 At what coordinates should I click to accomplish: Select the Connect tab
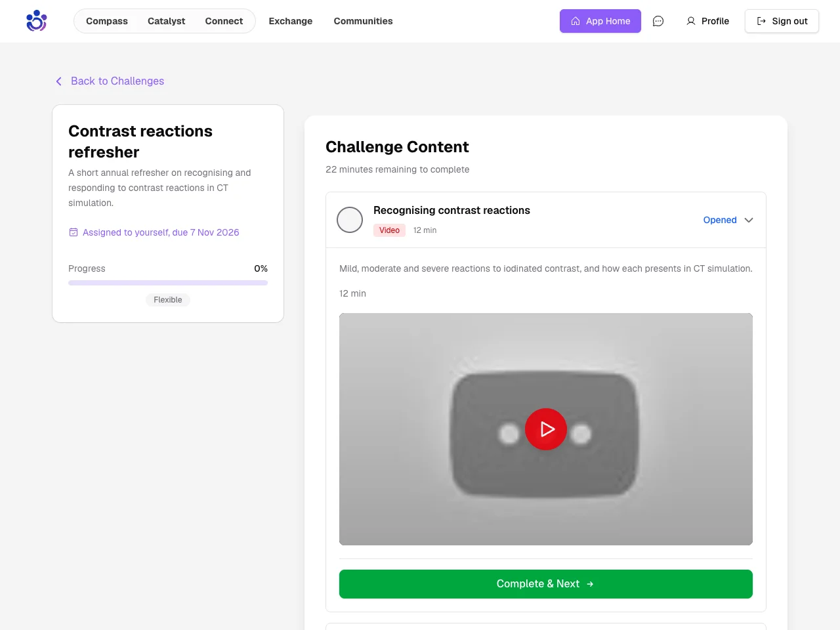point(224,21)
